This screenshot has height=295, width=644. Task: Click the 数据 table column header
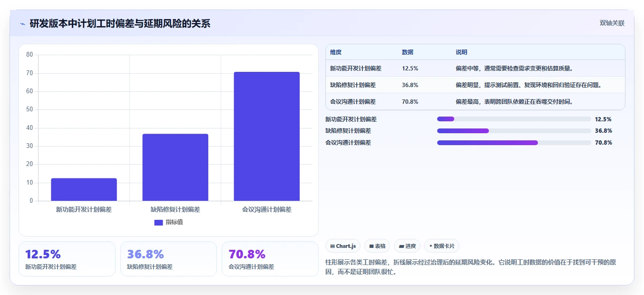click(408, 52)
